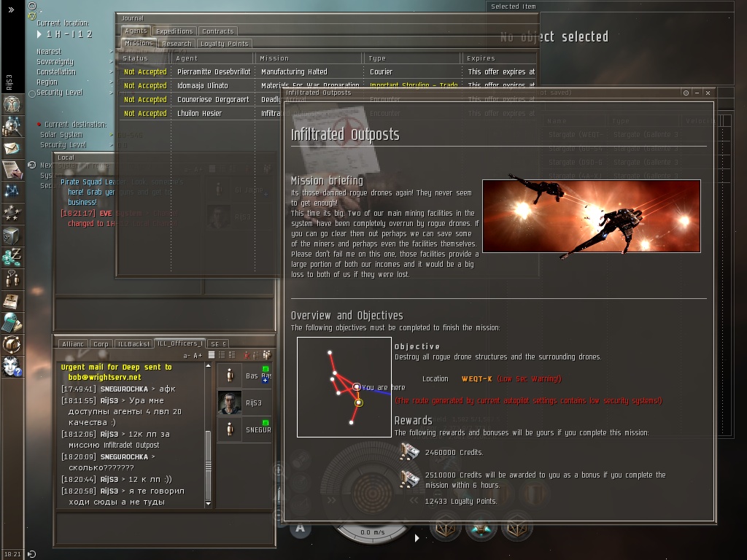This screenshot has height=560, width=747.
Task: Expand the arrow next to Constellation
Action: point(112,72)
